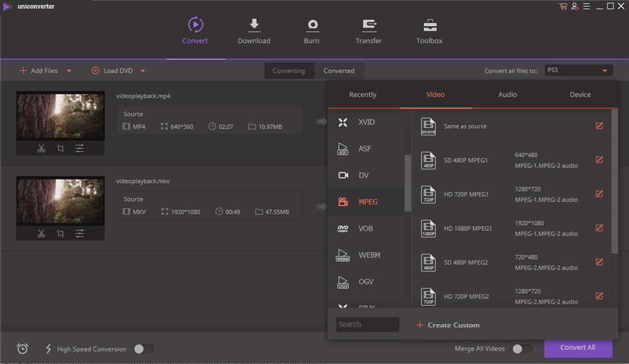
Task: Open the Toolbox section
Action: pyautogui.click(x=429, y=31)
